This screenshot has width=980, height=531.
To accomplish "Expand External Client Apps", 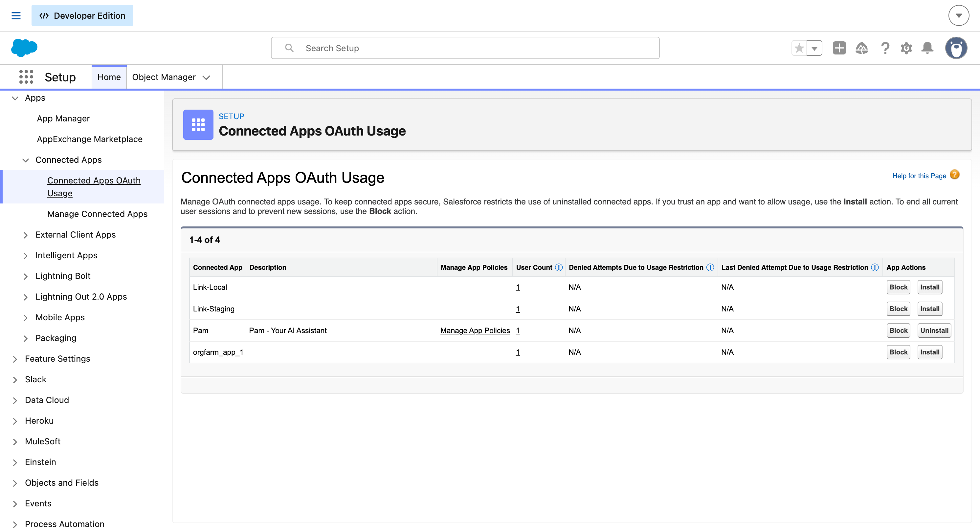I will pyautogui.click(x=26, y=235).
